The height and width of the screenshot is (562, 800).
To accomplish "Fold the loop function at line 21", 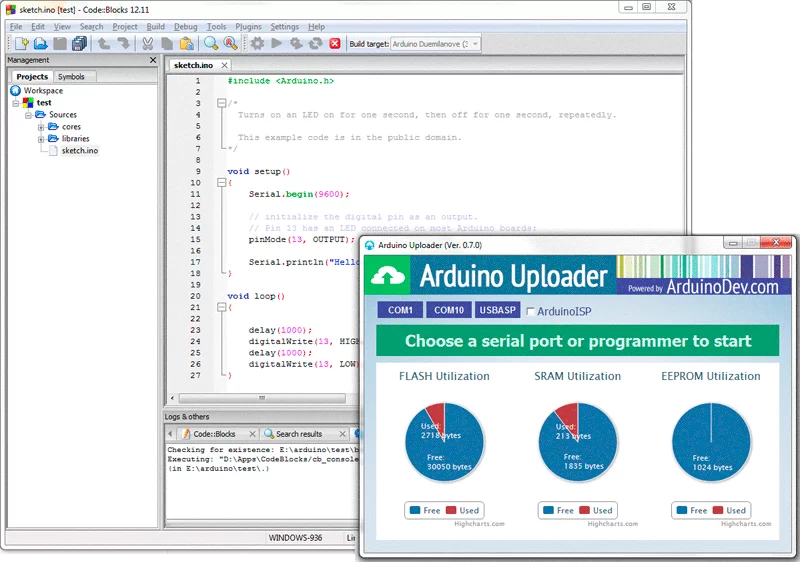I will point(221,307).
